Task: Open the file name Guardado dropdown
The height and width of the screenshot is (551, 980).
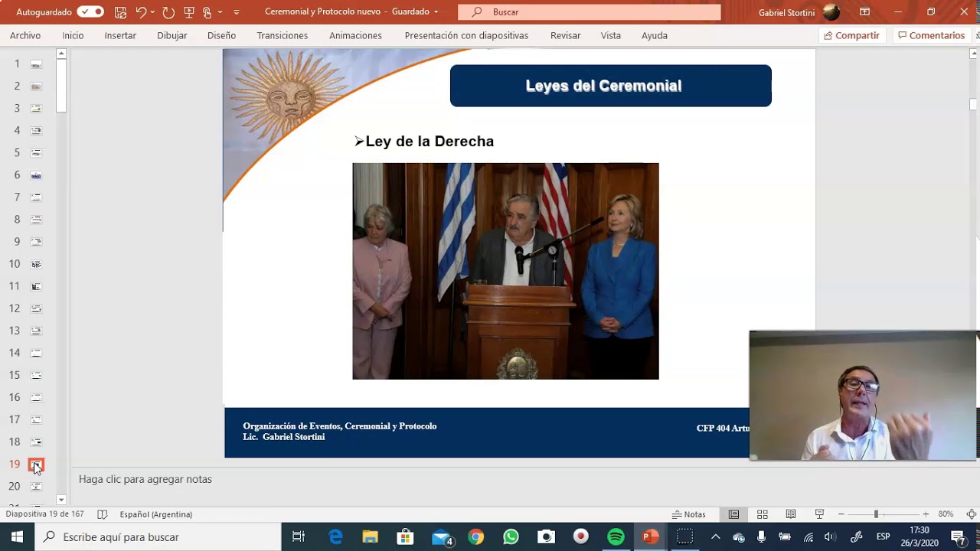Action: pos(436,12)
